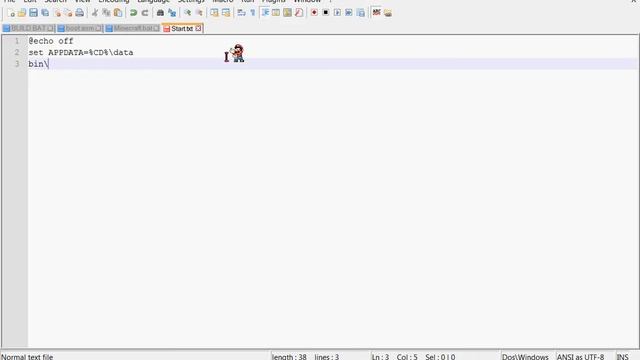The height and width of the screenshot is (360, 640).
Task: Click the Save All icon
Action: tap(45, 13)
